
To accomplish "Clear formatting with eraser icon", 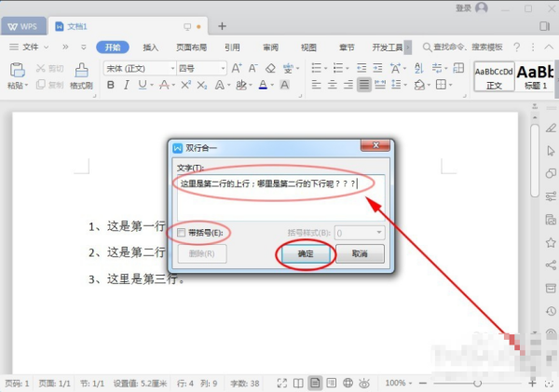I will (x=270, y=68).
